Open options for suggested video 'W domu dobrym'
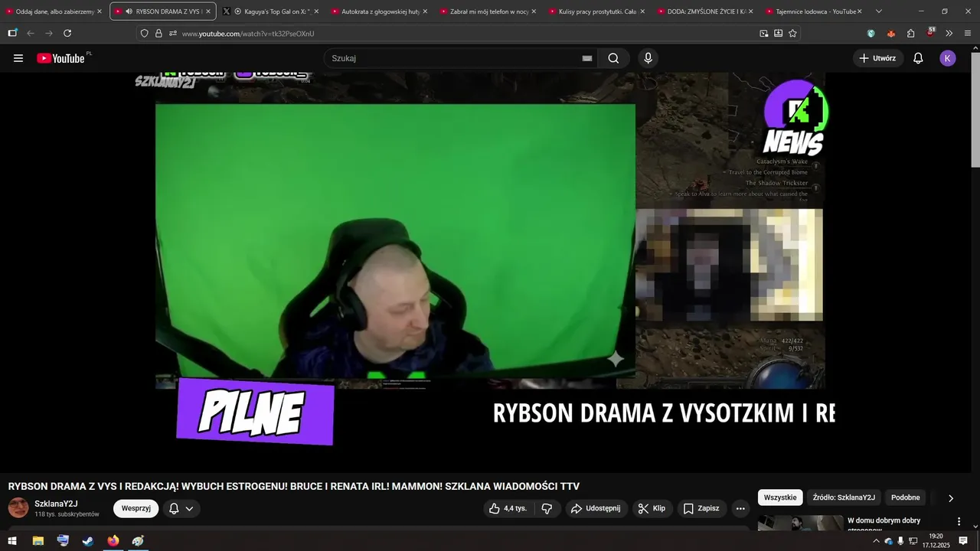 (x=959, y=521)
